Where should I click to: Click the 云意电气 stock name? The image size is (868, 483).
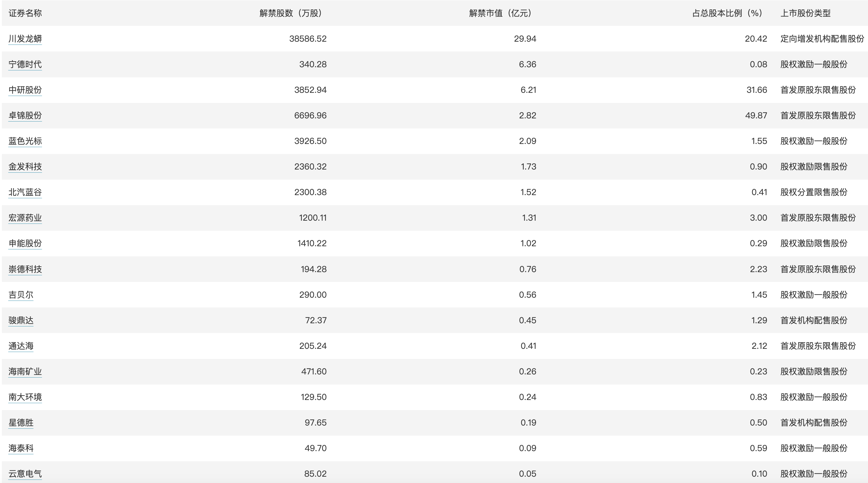point(25,474)
